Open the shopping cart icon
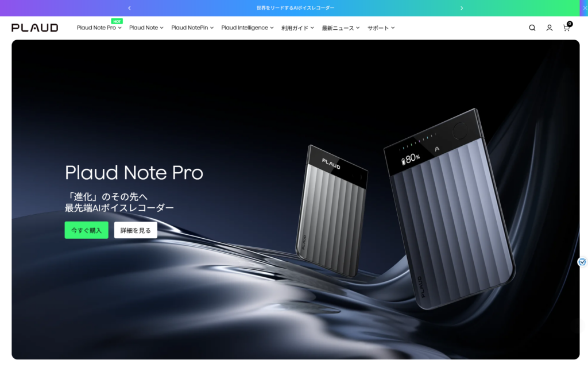Viewport: 588px width, 368px height. 567,27
